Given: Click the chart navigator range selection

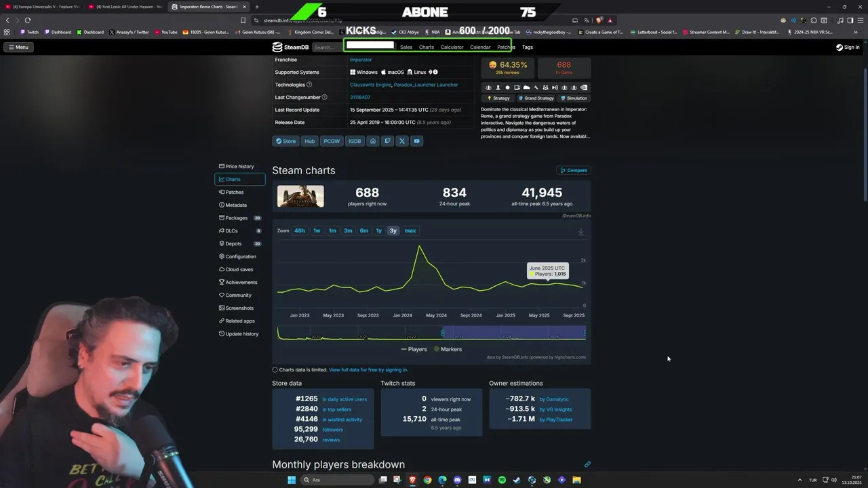Looking at the screenshot, I should point(513,333).
